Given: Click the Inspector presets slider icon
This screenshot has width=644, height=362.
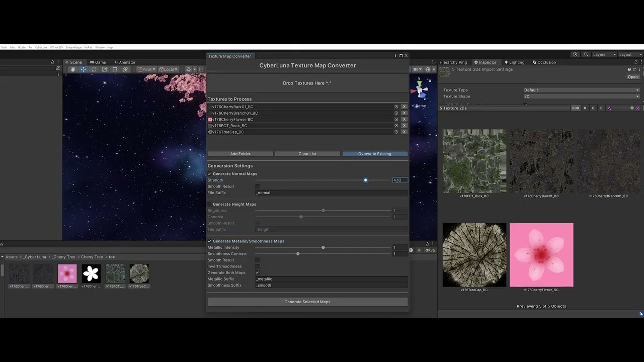Looking at the screenshot, I should pyautogui.click(x=634, y=69).
